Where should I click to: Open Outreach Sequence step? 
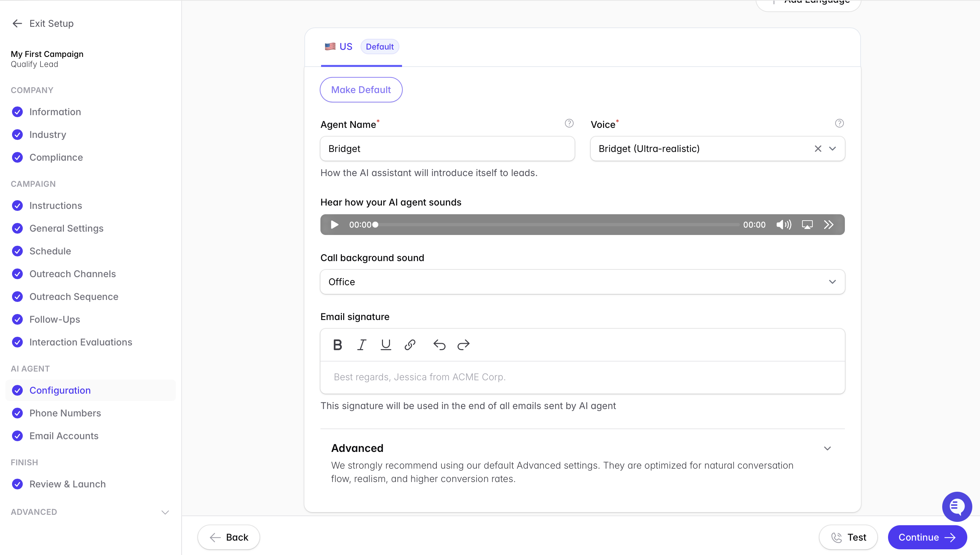coord(74,297)
